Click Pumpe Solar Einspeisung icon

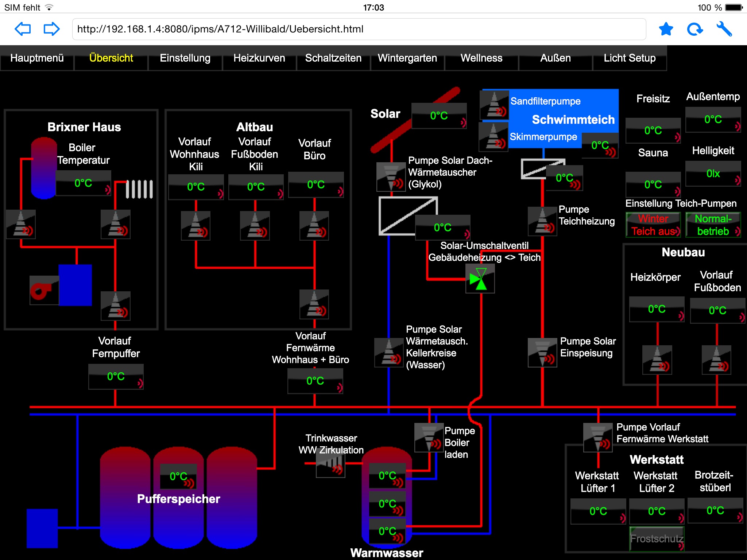point(542,353)
